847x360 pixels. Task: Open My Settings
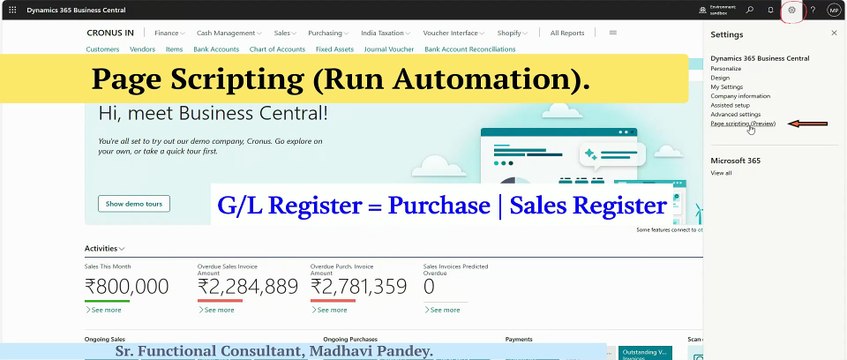(727, 87)
